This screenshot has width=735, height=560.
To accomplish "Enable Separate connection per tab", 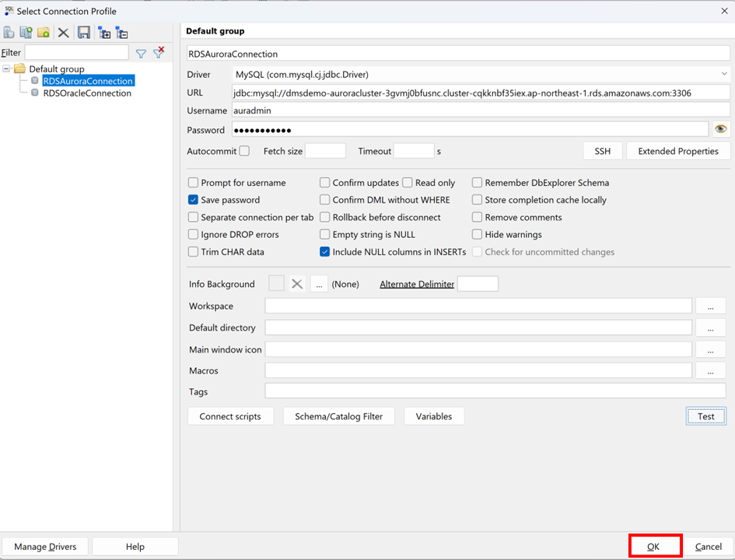I will coord(193,217).
